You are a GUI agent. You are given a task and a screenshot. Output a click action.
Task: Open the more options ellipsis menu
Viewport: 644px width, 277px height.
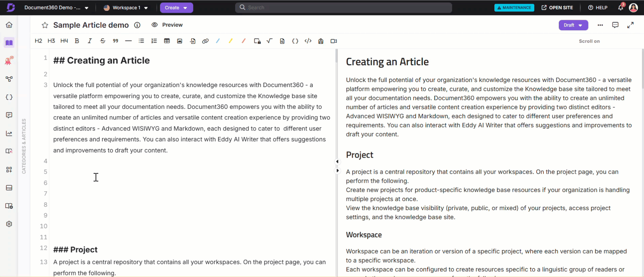pos(600,25)
